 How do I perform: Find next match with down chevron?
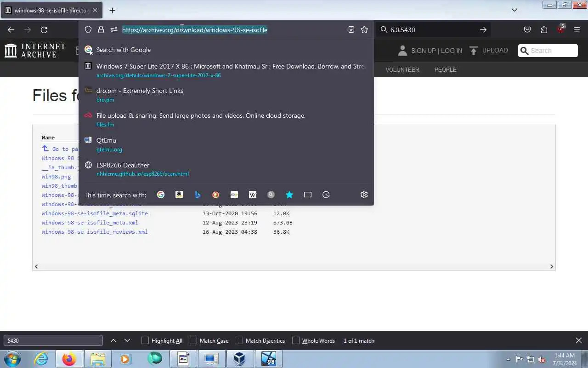pyautogui.click(x=127, y=341)
